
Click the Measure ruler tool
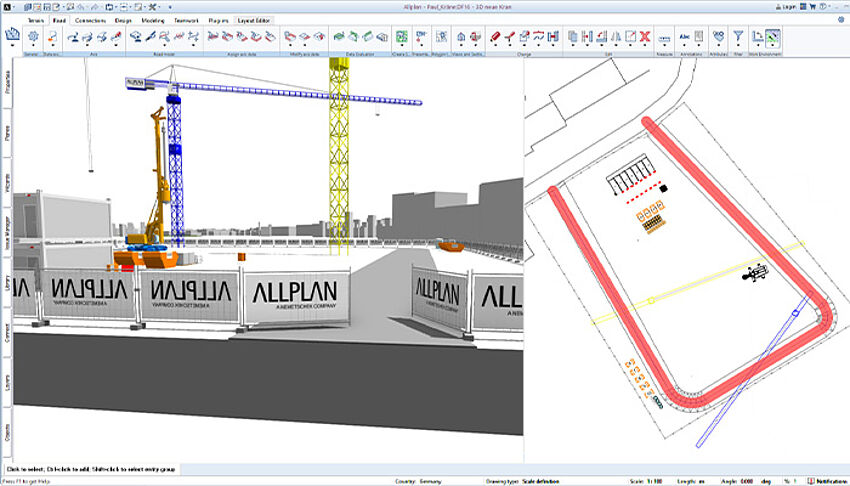(665, 36)
